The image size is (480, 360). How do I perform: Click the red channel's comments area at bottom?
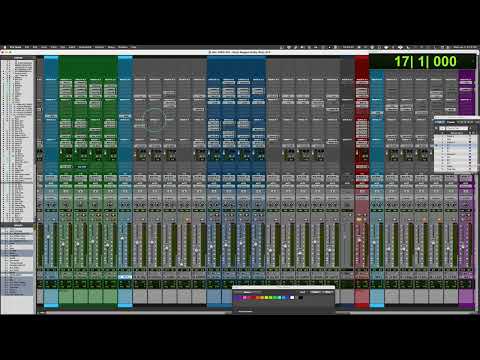tap(362, 297)
